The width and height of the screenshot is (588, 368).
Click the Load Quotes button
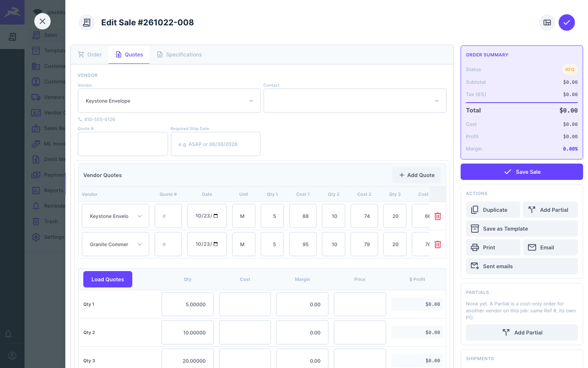coord(108,279)
